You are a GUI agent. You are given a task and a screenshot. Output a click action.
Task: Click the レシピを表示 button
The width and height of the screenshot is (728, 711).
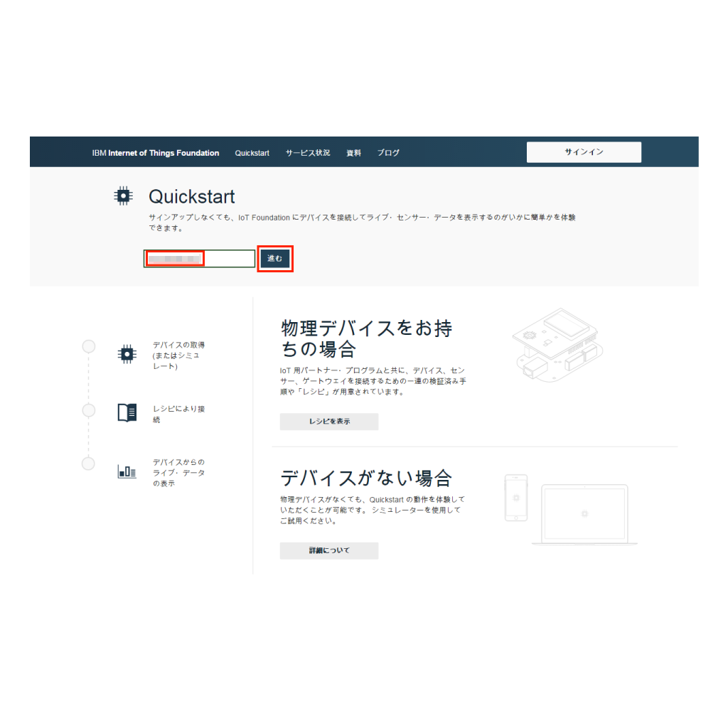pyautogui.click(x=329, y=422)
